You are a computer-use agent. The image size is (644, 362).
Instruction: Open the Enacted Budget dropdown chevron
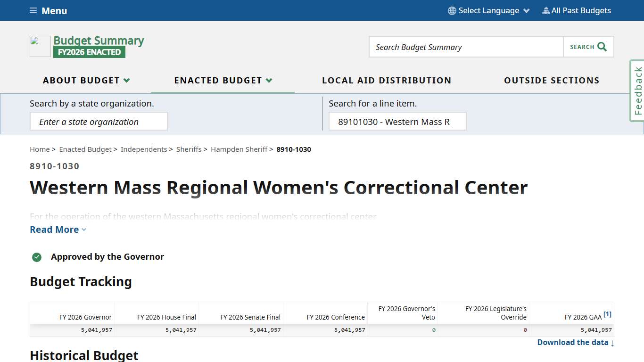[x=269, y=80]
